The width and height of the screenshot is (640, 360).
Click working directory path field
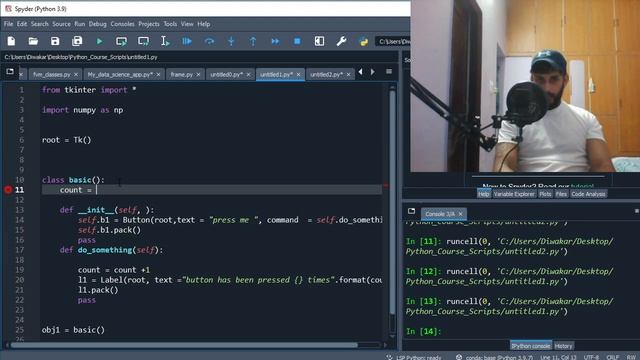(393, 41)
